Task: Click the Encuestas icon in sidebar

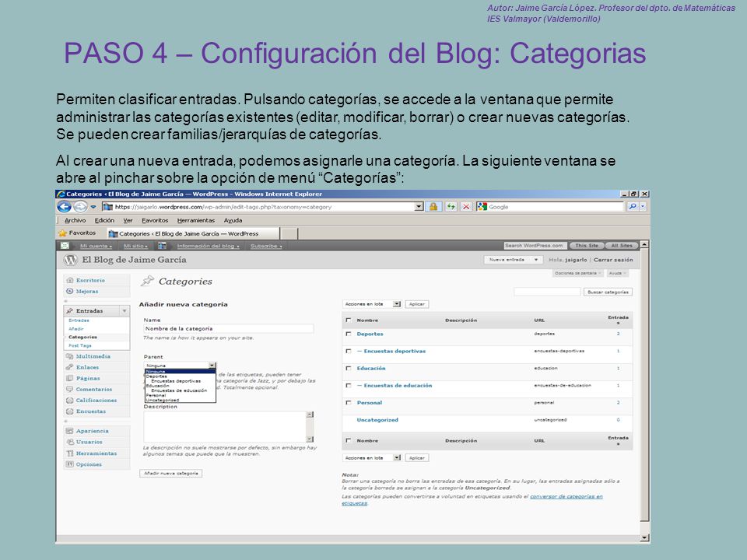Action: [x=70, y=411]
